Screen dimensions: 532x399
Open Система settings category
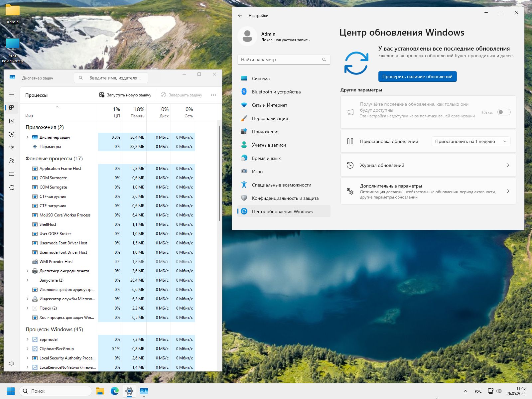[x=284, y=78]
